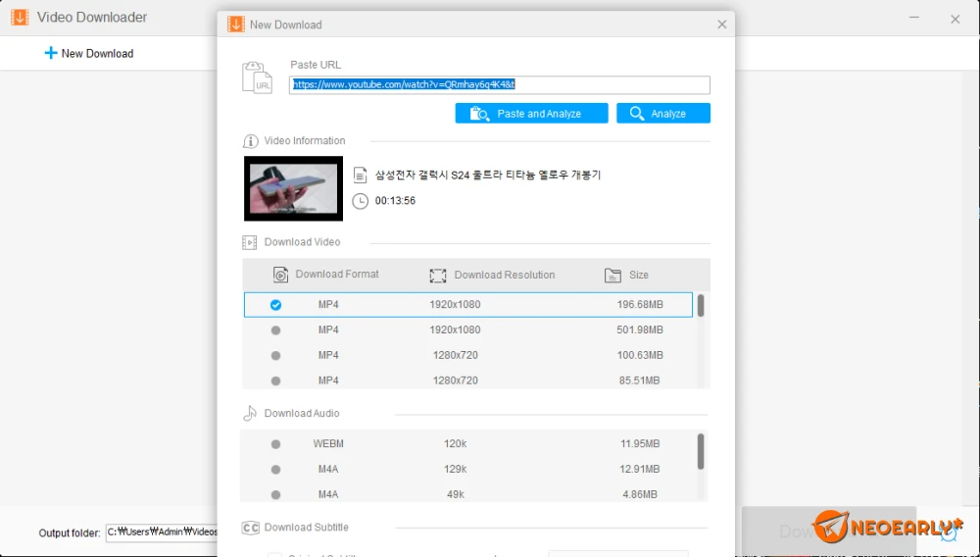
Task: Select M4A 49k audio radio option
Action: (x=275, y=494)
